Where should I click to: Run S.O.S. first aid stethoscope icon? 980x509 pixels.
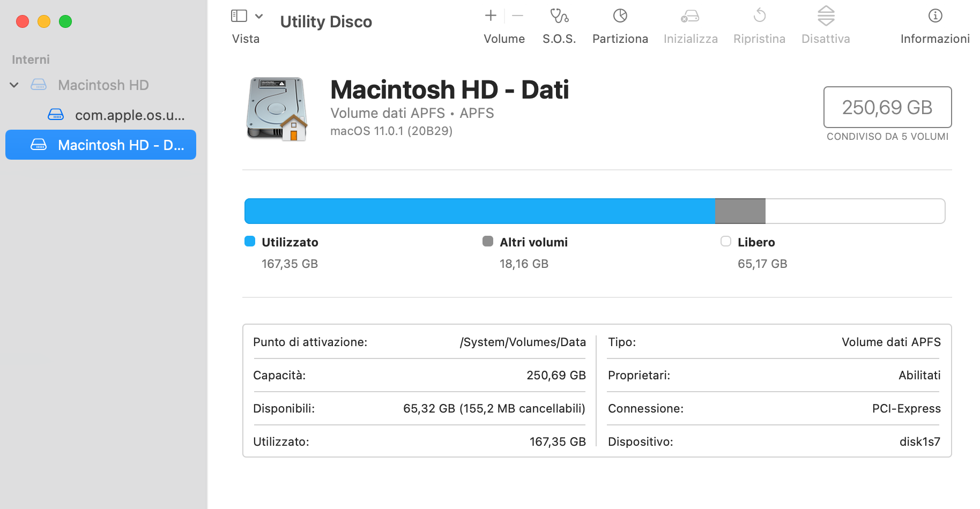point(559,16)
